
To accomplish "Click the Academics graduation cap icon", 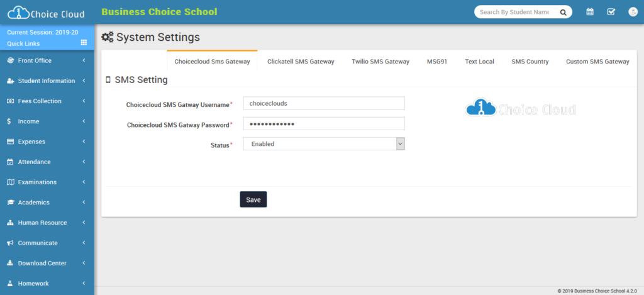I will click(x=11, y=203).
